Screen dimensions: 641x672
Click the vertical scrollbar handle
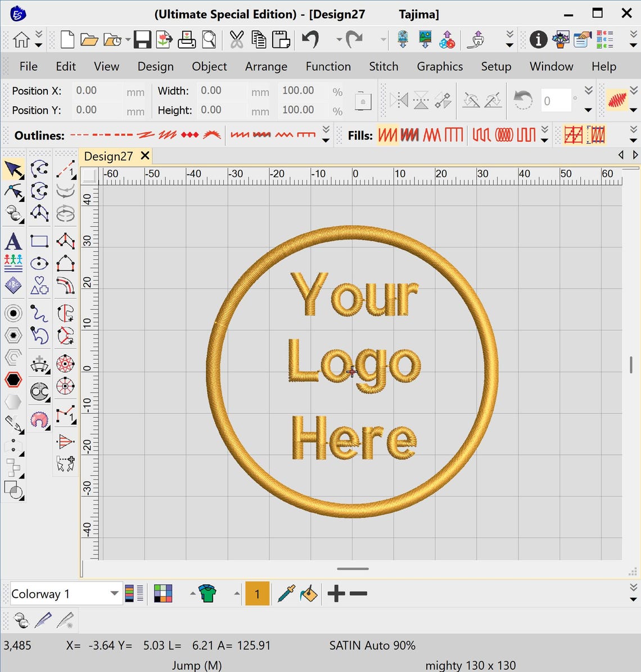pyautogui.click(x=631, y=365)
